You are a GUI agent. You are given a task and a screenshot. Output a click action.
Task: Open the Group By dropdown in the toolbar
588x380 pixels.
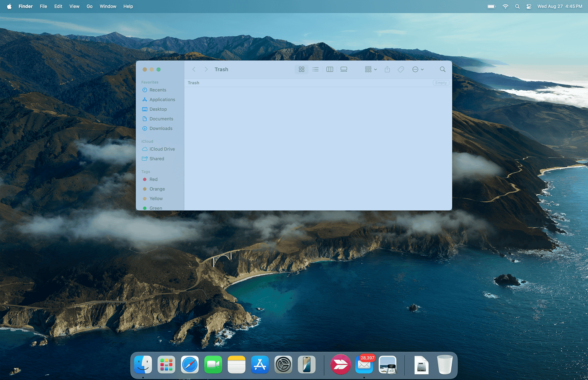[370, 69]
